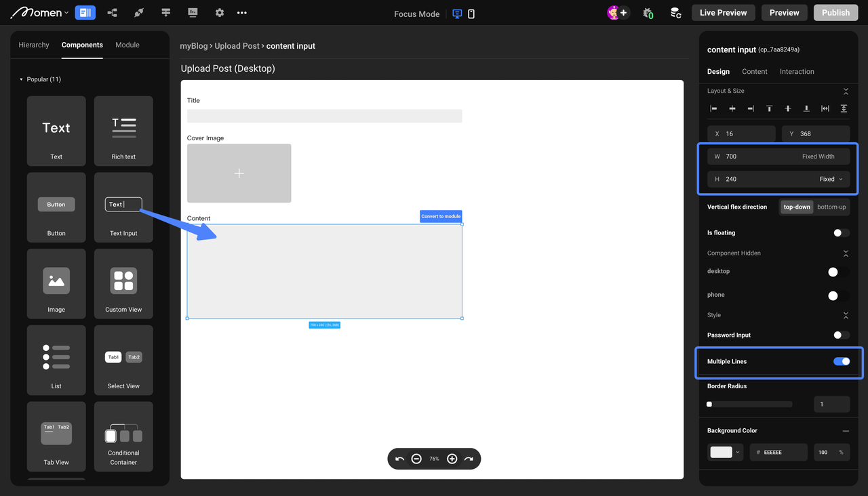Select the Conditional Container component card
Screen dimensions: 868x496
point(123,436)
